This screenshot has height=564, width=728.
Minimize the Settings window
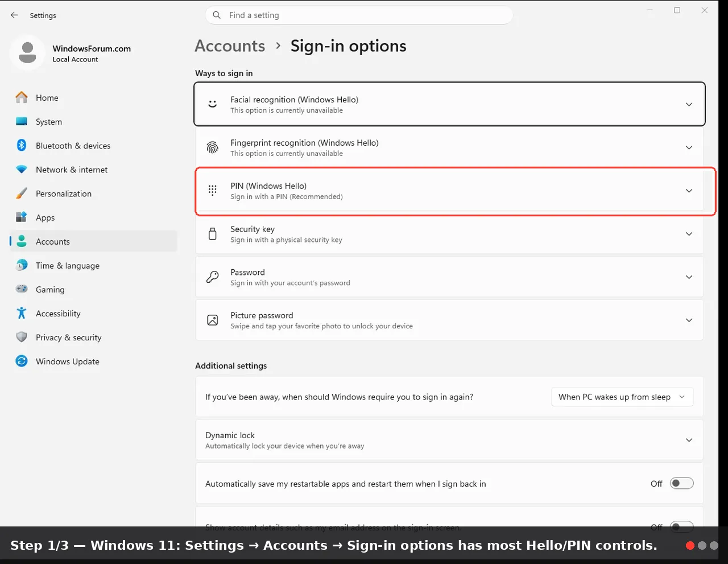click(x=650, y=10)
